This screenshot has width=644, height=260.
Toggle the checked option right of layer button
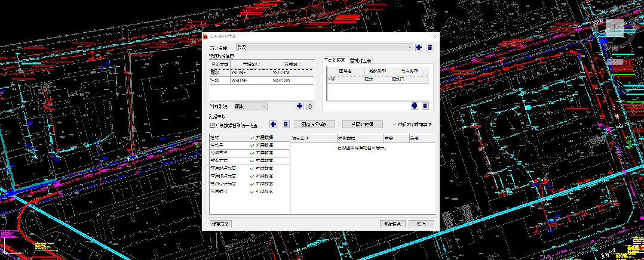(x=394, y=125)
